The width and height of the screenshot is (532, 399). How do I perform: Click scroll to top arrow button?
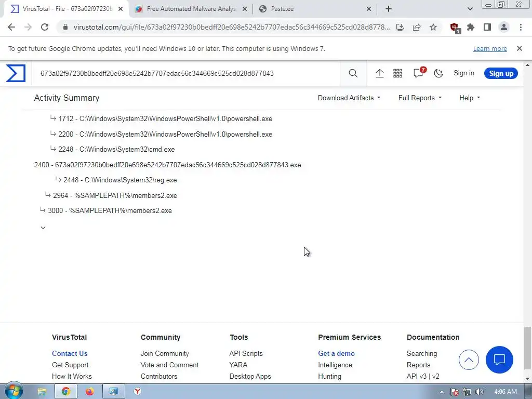469,360
